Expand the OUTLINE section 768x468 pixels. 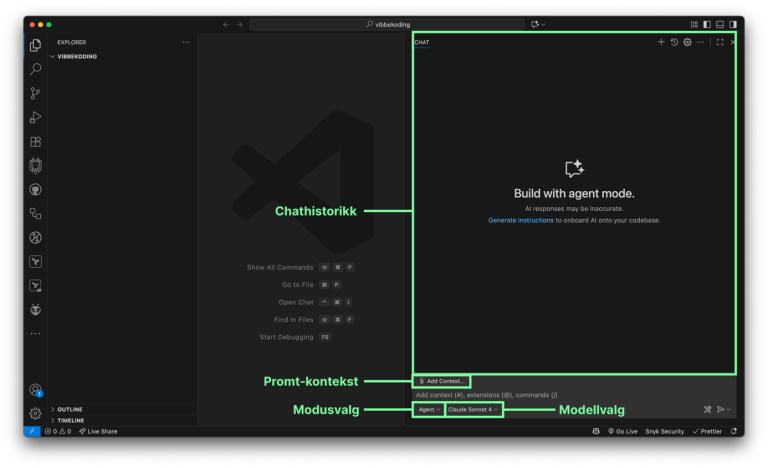click(x=70, y=409)
